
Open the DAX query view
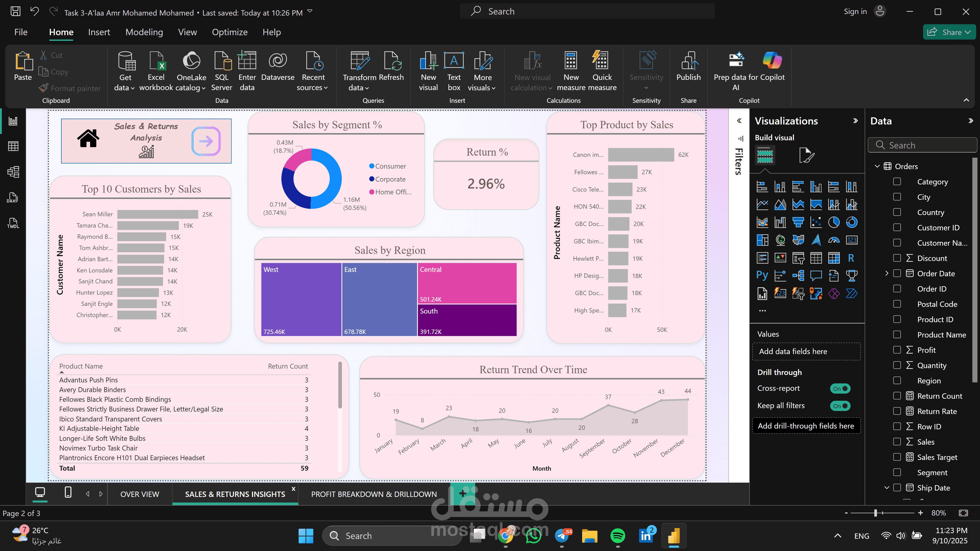[13, 197]
